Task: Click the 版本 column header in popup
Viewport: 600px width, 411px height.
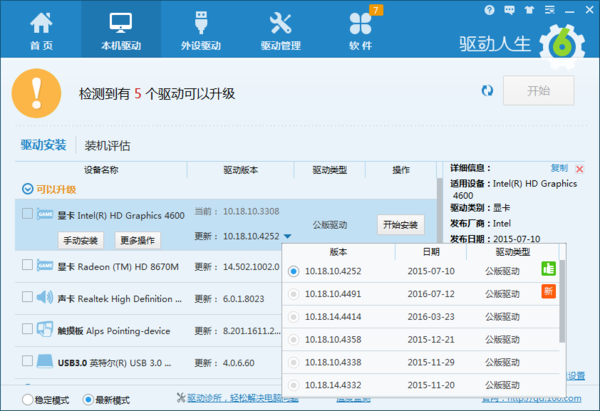Action: pyautogui.click(x=338, y=252)
